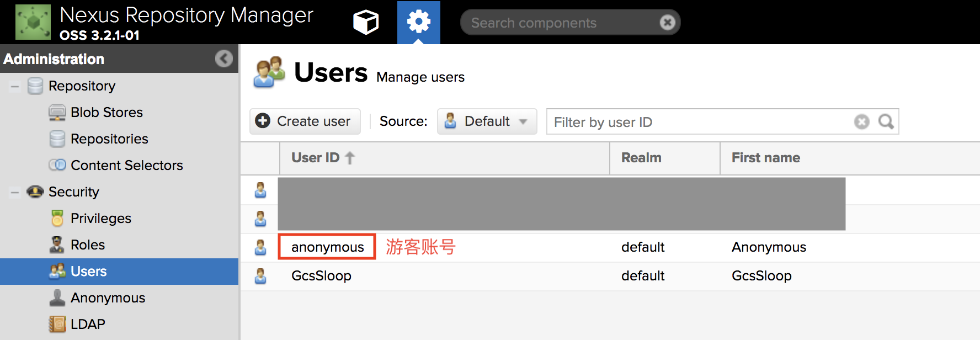Collapse the Security tree node
The height and width of the screenshot is (340, 980).
point(15,192)
